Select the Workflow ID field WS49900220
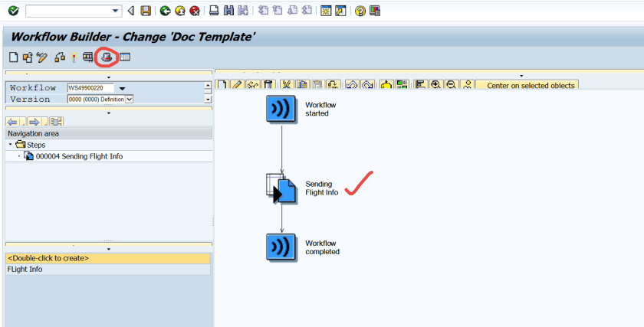644x327 pixels. 90,88
